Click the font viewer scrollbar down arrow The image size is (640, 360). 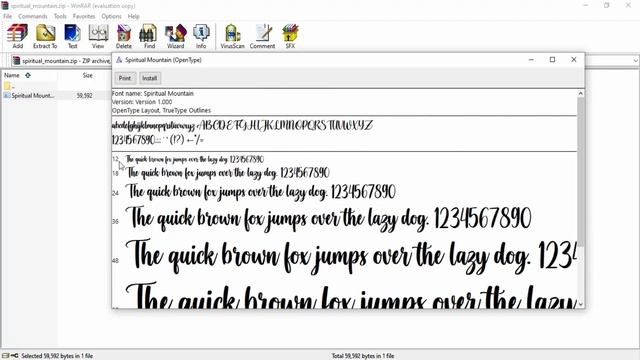click(x=580, y=304)
